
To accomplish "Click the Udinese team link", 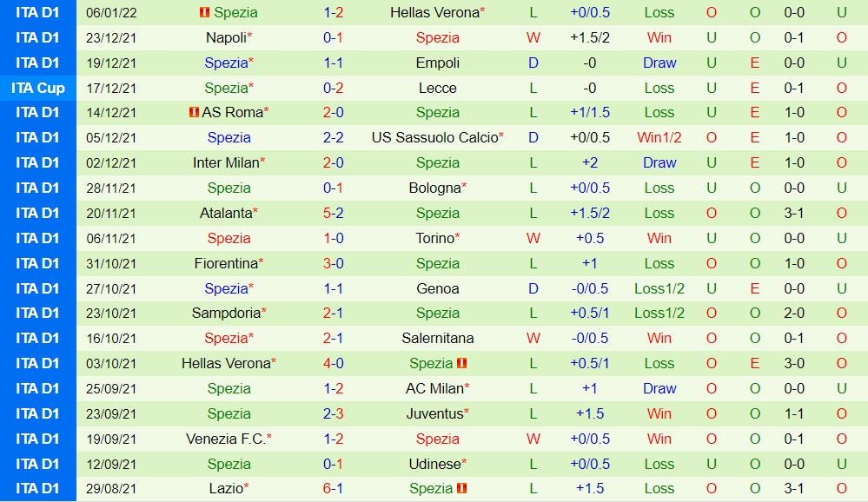I will 434,464.
